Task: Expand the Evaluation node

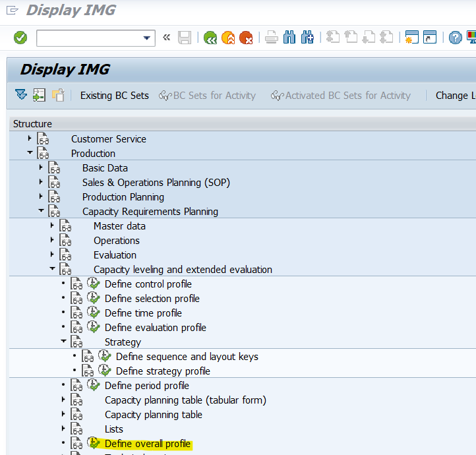Action: click(52, 255)
